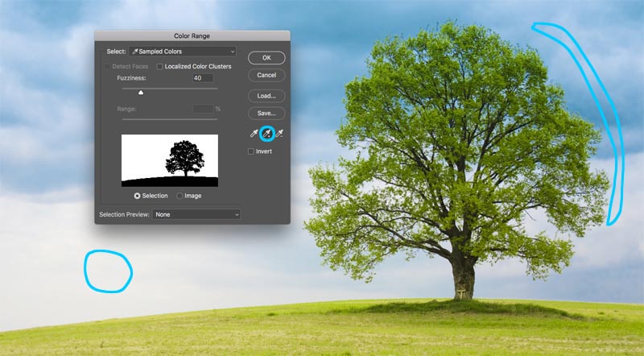
Task: Click the Color Range dialog title bar
Action: (192, 35)
